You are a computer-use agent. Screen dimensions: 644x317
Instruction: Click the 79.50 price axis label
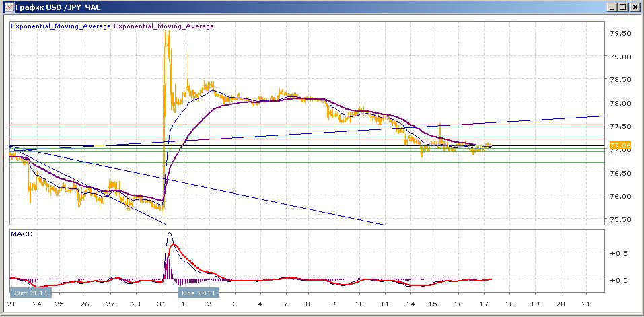(619, 33)
